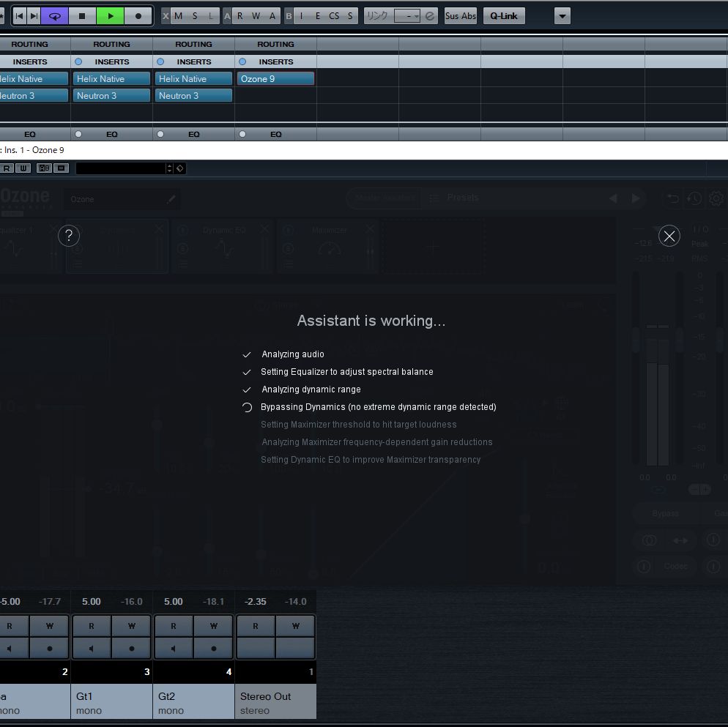
Task: Switch plugin A/B comparison setting
Action: pos(44,168)
